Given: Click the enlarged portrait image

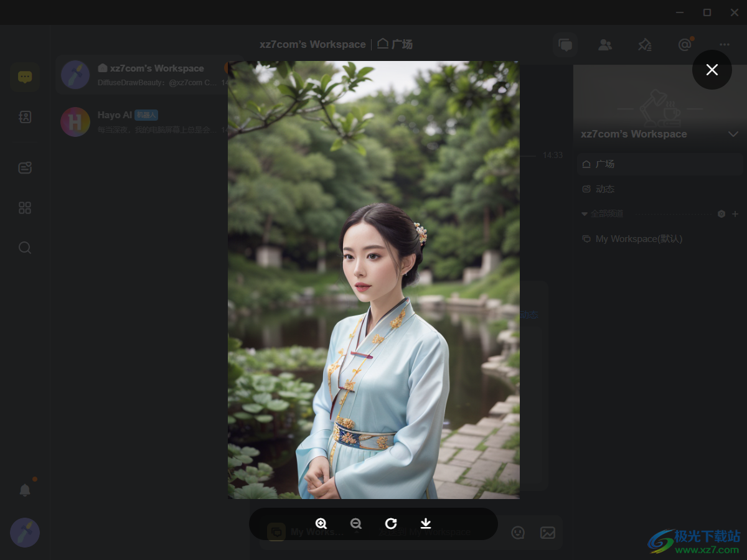Looking at the screenshot, I should [374, 280].
